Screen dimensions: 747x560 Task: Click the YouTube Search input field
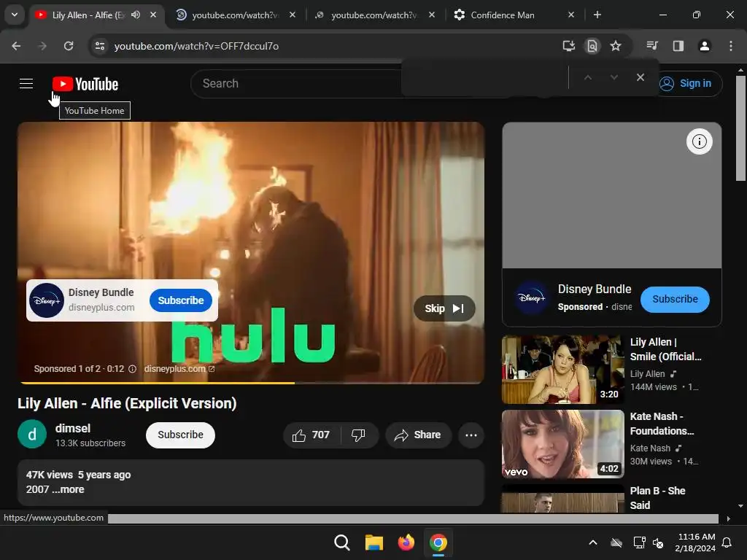tap(295, 84)
